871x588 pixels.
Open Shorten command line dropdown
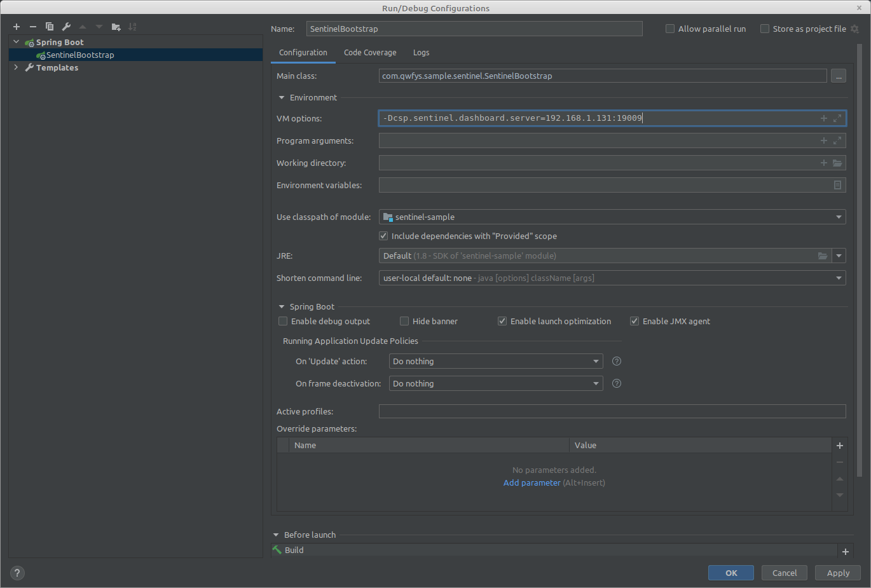click(x=612, y=278)
